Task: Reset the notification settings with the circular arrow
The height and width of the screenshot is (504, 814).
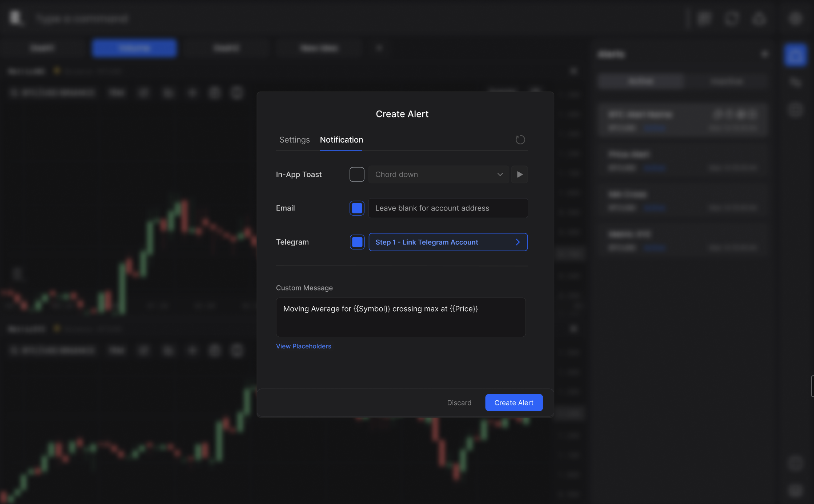Action: pos(520,140)
